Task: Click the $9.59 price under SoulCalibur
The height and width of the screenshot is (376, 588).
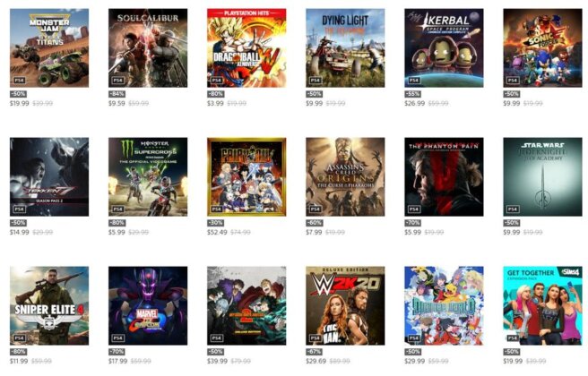Action: coord(117,103)
